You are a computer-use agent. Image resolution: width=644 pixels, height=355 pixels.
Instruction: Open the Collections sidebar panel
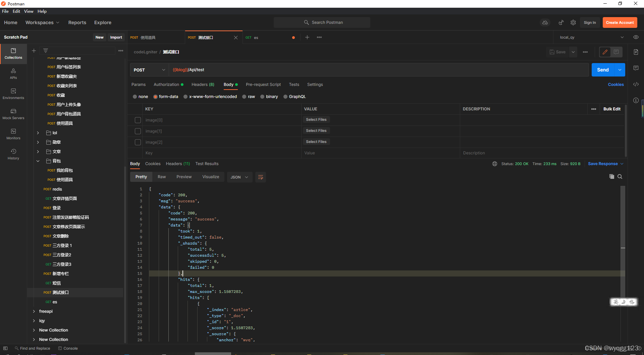[x=13, y=54]
